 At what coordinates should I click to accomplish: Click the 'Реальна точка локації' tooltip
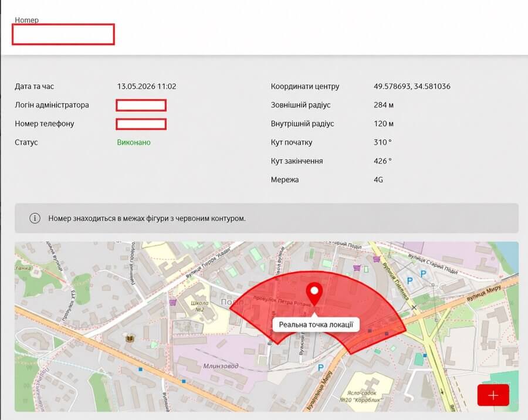point(316,325)
